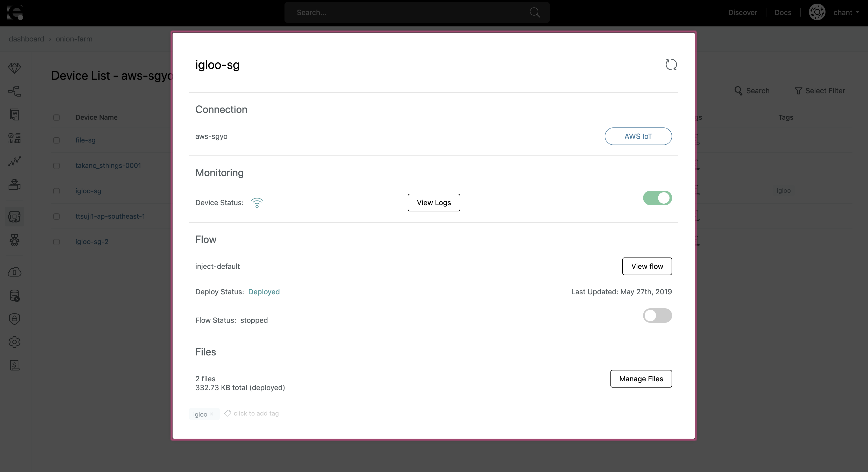This screenshot has height=472, width=868.
Task: Open the database icon in sidebar
Action: [x=15, y=296]
